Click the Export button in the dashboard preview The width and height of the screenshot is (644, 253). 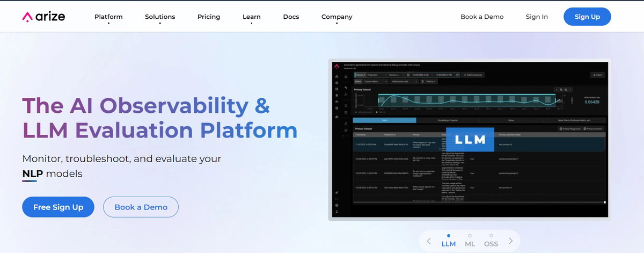pyautogui.click(x=597, y=75)
